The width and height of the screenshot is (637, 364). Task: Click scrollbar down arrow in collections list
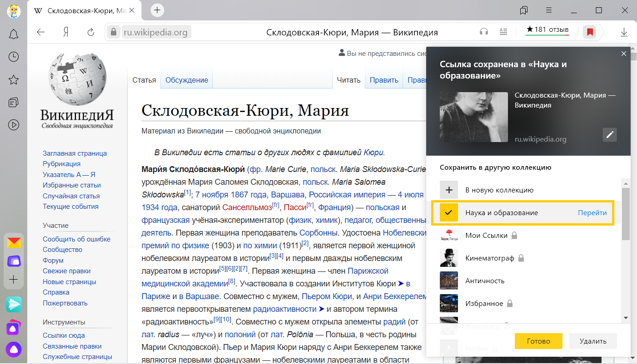(626, 318)
